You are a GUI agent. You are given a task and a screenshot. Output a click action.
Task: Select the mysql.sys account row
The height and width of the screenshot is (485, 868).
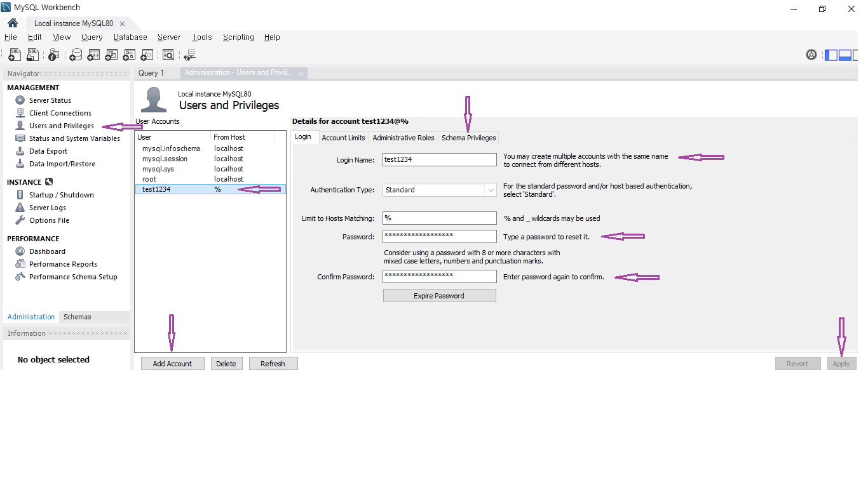tap(210, 169)
